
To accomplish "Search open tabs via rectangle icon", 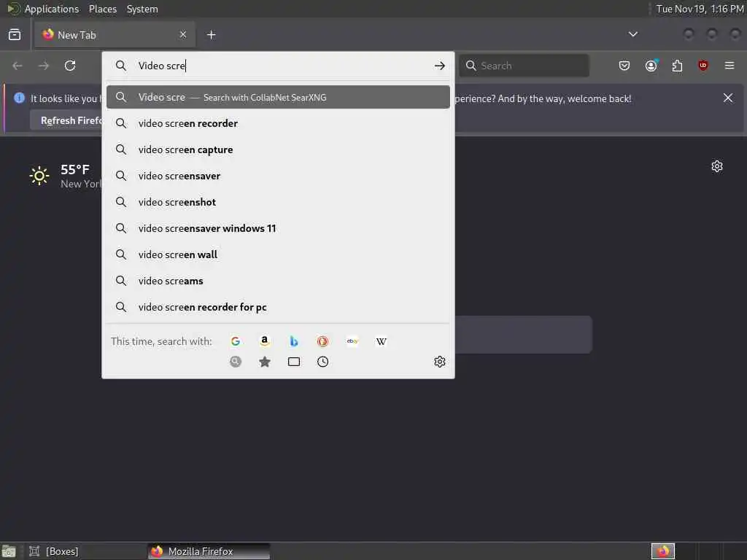I will click(294, 362).
